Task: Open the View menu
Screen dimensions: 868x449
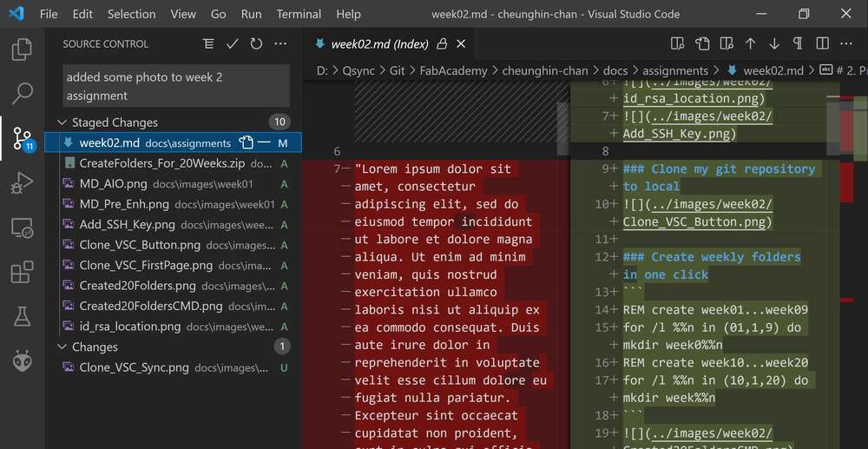Action: 183,14
